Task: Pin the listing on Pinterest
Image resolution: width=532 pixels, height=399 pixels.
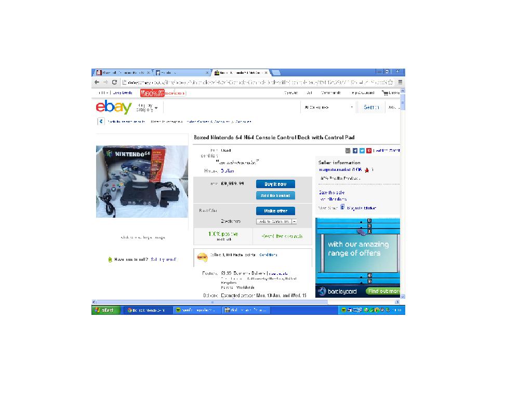Action: coord(369,151)
